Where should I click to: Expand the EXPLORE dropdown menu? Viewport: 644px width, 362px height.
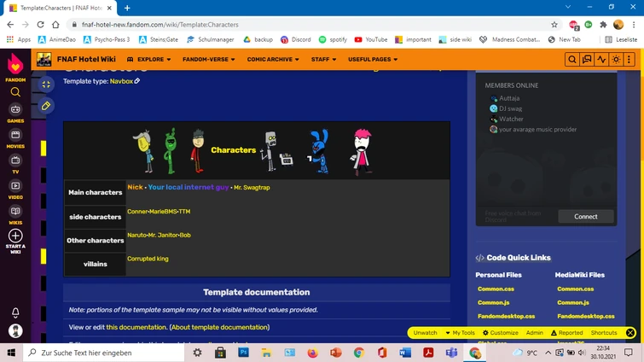point(148,59)
